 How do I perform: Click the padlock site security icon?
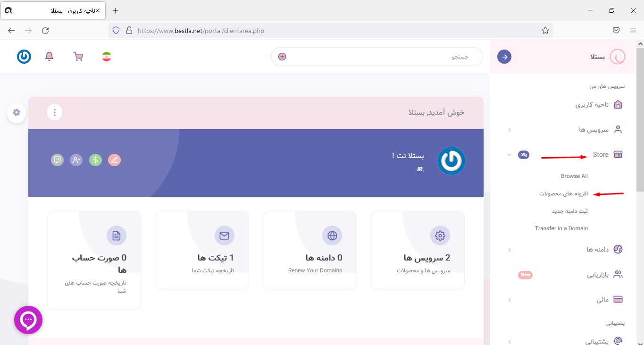coord(129,31)
